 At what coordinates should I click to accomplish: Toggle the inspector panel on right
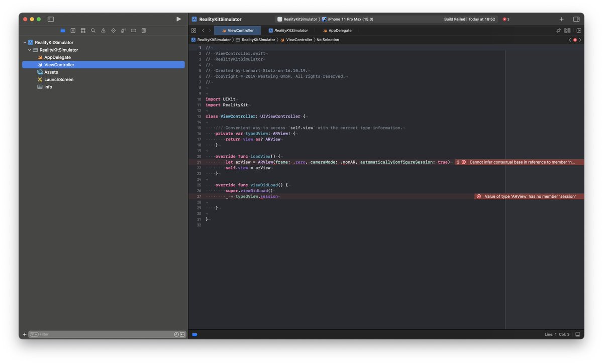[576, 19]
